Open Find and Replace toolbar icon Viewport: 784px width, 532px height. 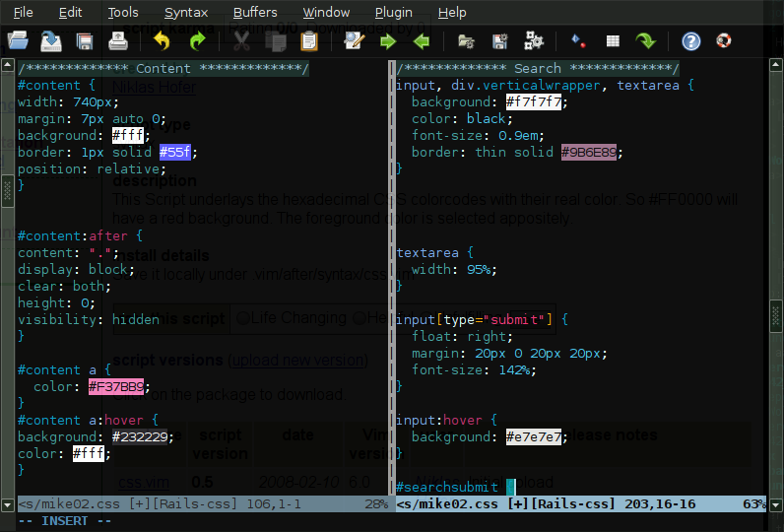(355, 41)
